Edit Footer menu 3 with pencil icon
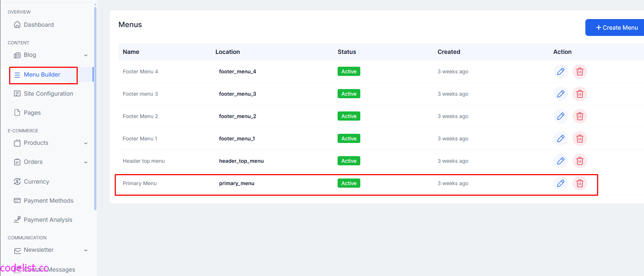Screen dimensions: 644x276 tap(561, 94)
